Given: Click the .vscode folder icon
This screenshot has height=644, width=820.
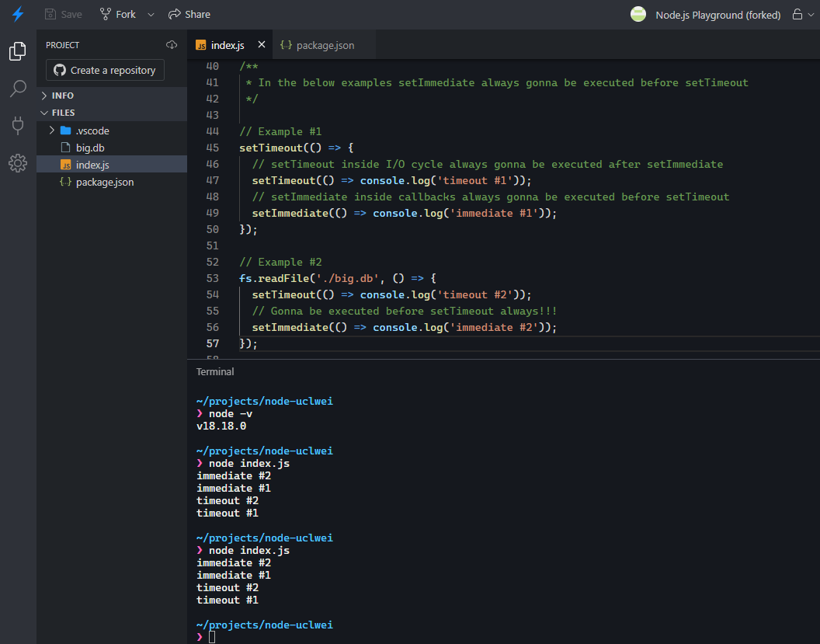Looking at the screenshot, I should pyautogui.click(x=65, y=131).
